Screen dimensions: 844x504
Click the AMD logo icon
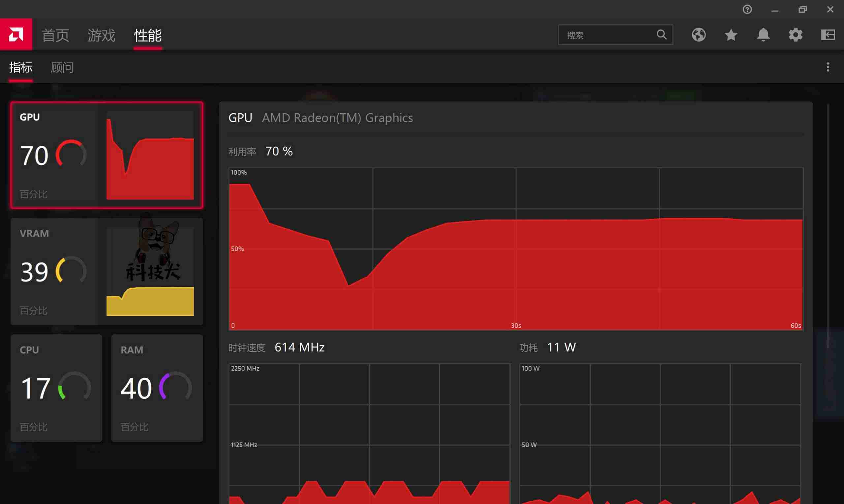click(x=16, y=34)
